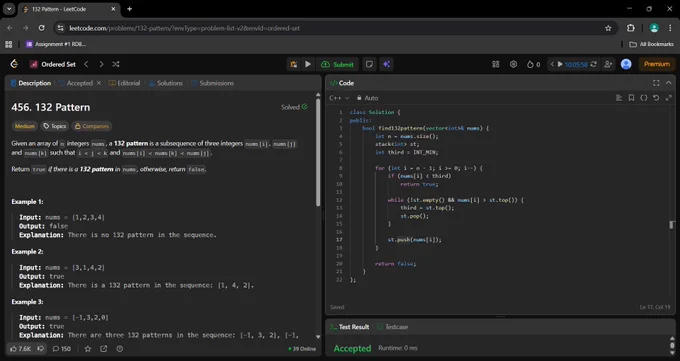
Task: Open the 150 comments discussion
Action: [62, 348]
